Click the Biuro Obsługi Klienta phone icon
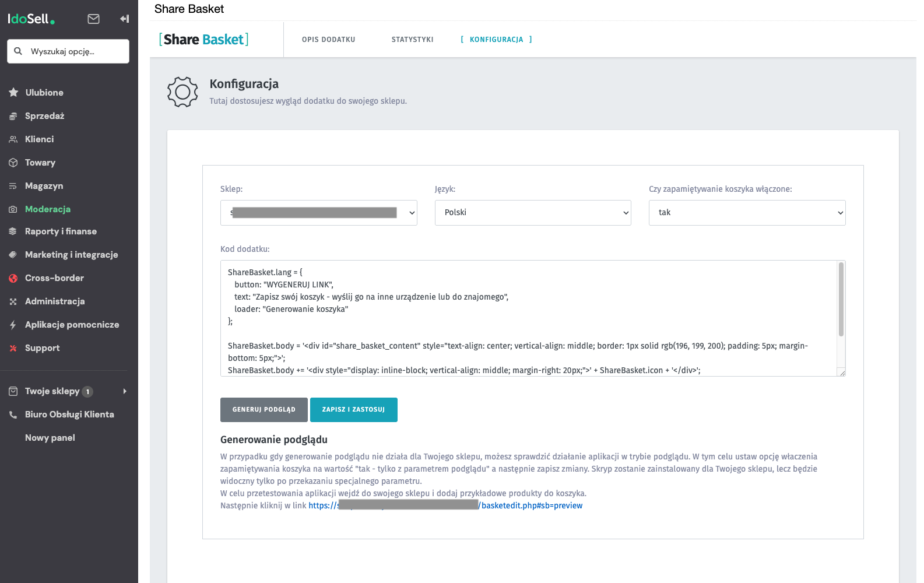924x583 pixels. (13, 415)
